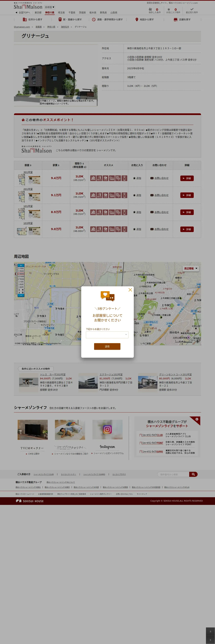Viewport: 215px width, 644px height.
Task: Switch to the 埼玉県 prefecture tab
Action: coord(61,13)
